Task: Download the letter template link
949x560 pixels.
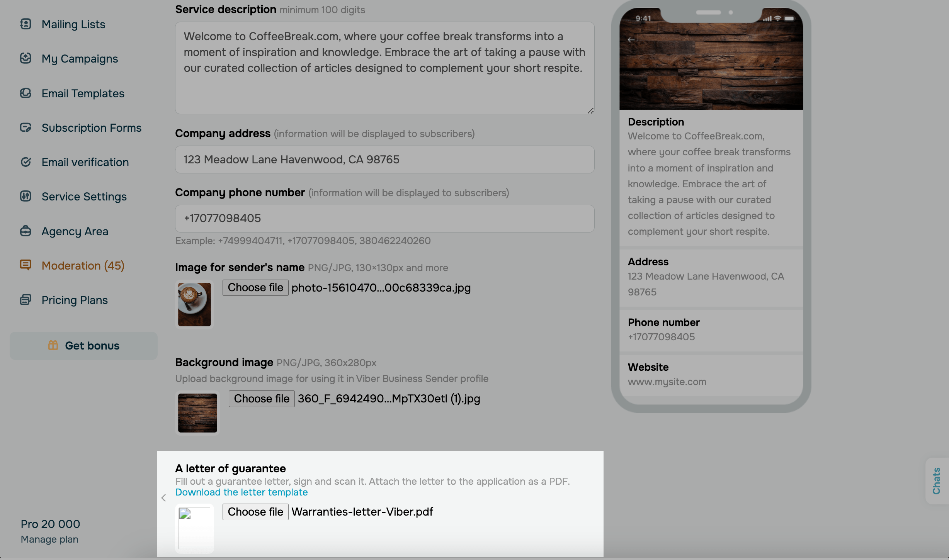Action: [x=241, y=492]
